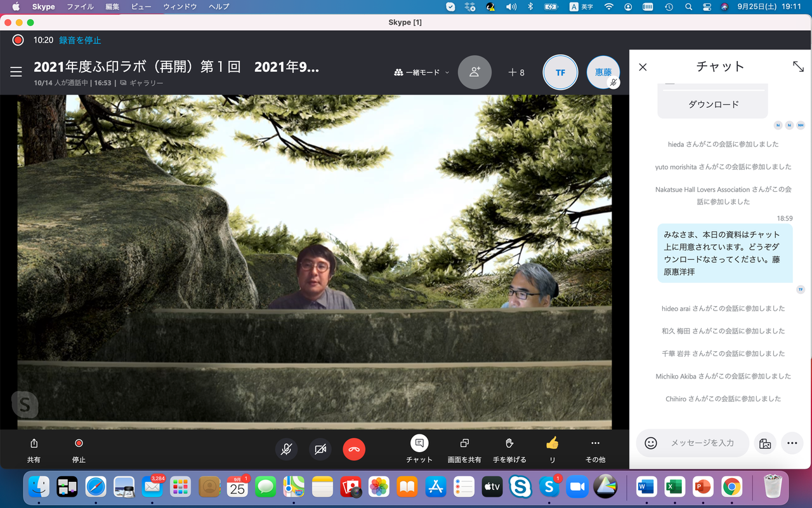Image resolution: width=812 pixels, height=508 pixels.
Task: Click the メッセージを入力 message field
Action: pyautogui.click(x=703, y=443)
